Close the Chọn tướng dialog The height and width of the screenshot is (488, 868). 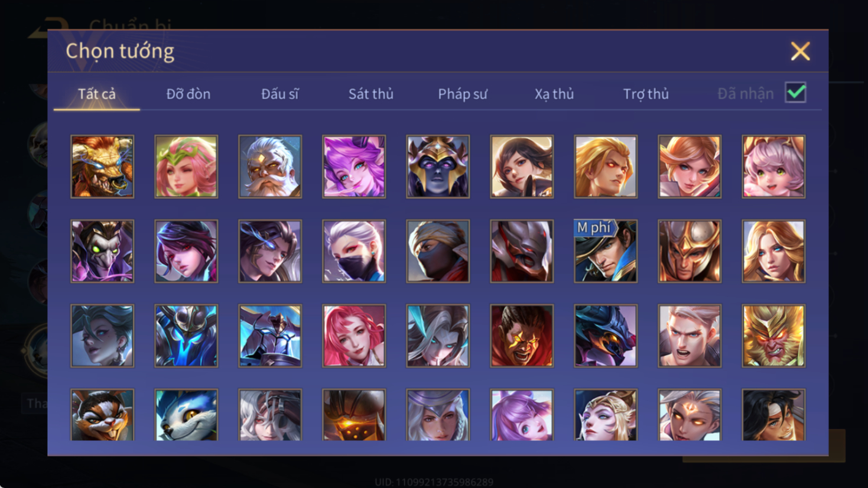coord(800,51)
